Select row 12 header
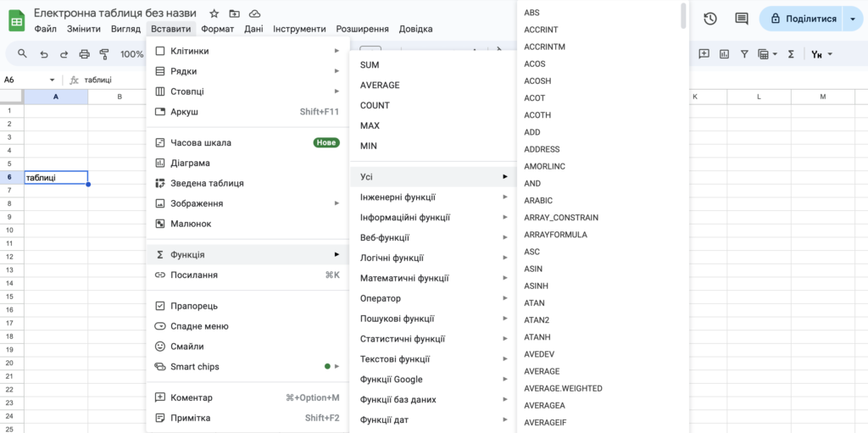868x433 pixels. click(12, 257)
